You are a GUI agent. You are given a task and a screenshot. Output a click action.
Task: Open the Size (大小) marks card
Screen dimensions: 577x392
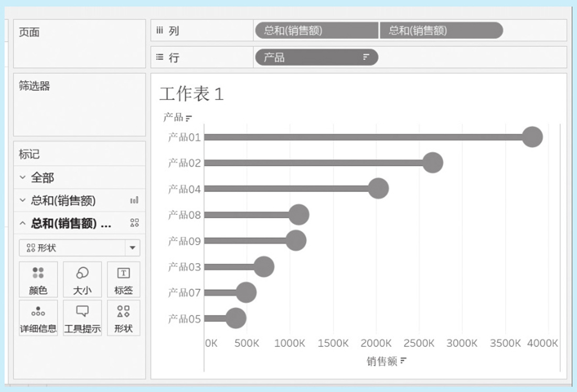82,279
